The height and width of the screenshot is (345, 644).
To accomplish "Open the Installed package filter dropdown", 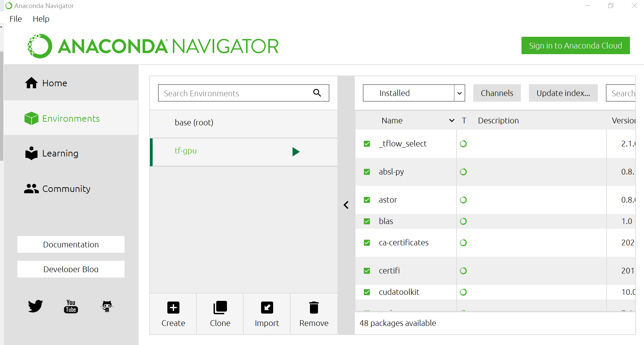I will click(x=414, y=93).
